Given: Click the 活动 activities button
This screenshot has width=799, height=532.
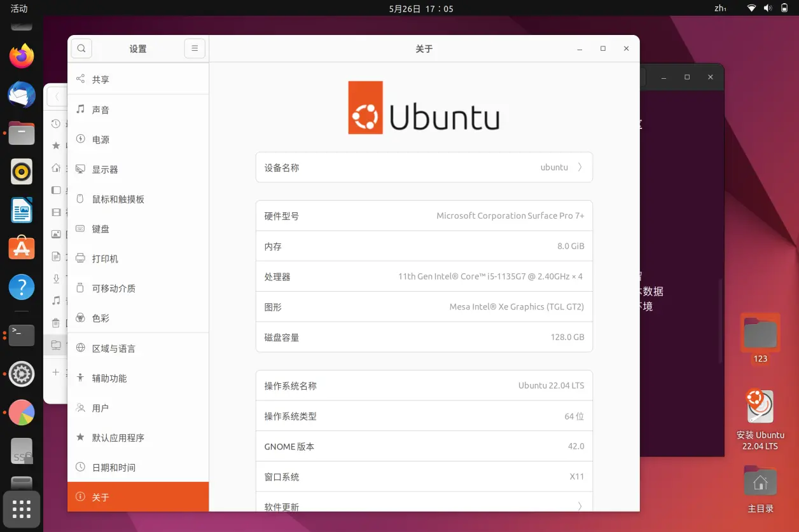Looking at the screenshot, I should [x=19, y=8].
